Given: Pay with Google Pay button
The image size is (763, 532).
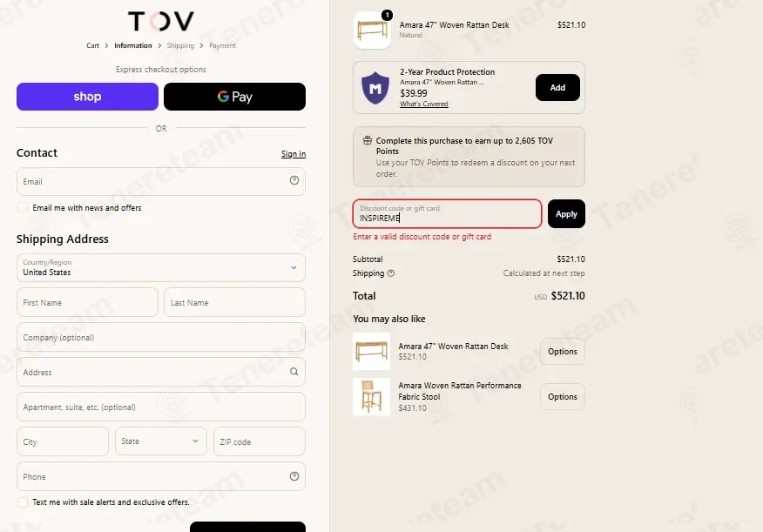Looking at the screenshot, I should click(x=234, y=97).
